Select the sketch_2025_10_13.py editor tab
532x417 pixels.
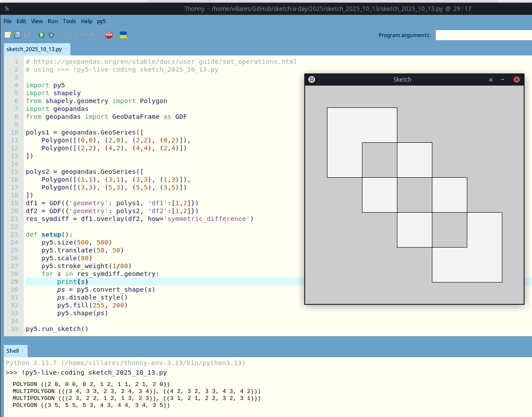point(34,49)
